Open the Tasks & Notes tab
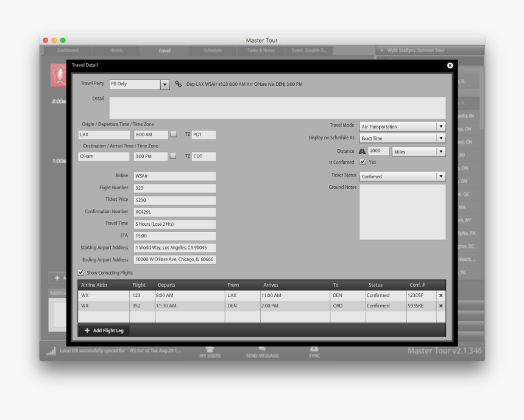This screenshot has width=524, height=420. (x=261, y=51)
